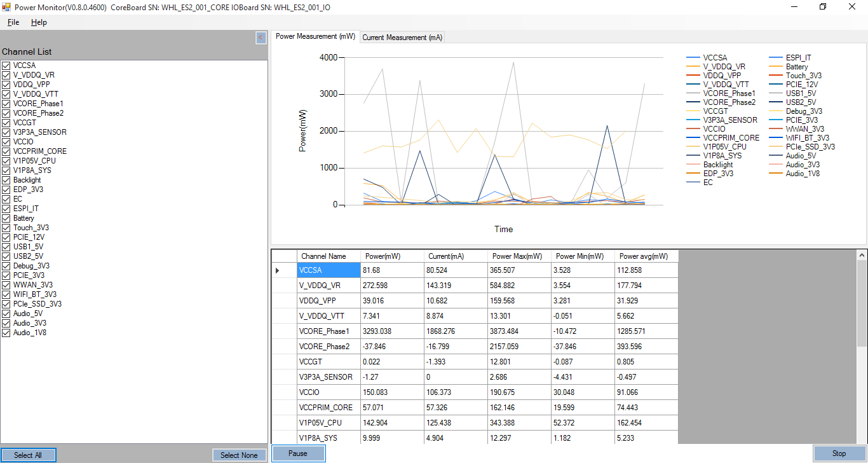The height and width of the screenshot is (463, 868).
Task: Select PCIE_12V in channel list
Action: [30, 237]
